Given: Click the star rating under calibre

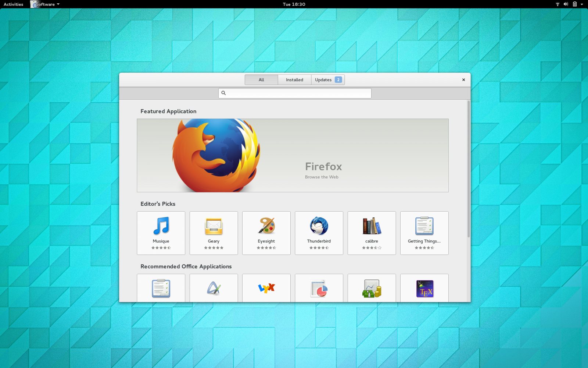Looking at the screenshot, I should click(x=372, y=248).
